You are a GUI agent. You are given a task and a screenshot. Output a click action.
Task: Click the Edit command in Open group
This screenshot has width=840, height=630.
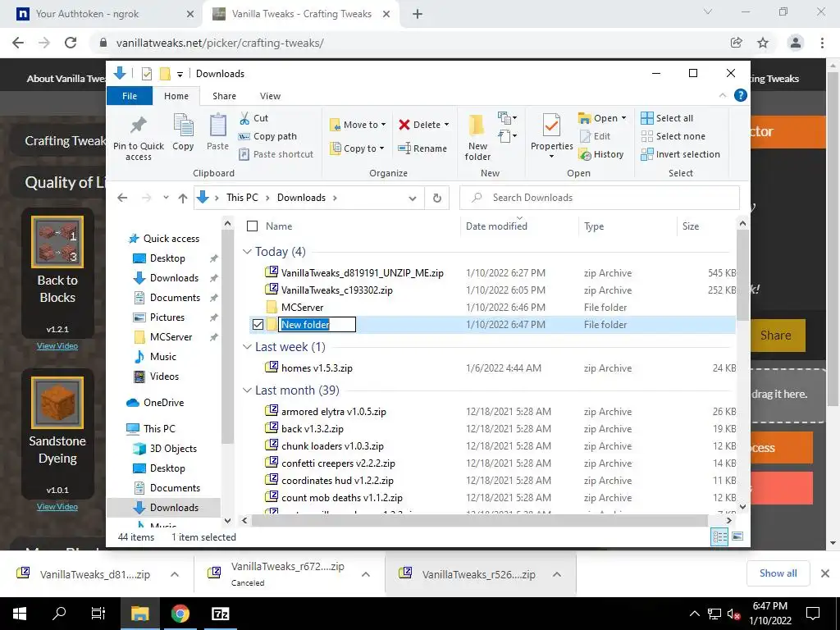coord(595,136)
